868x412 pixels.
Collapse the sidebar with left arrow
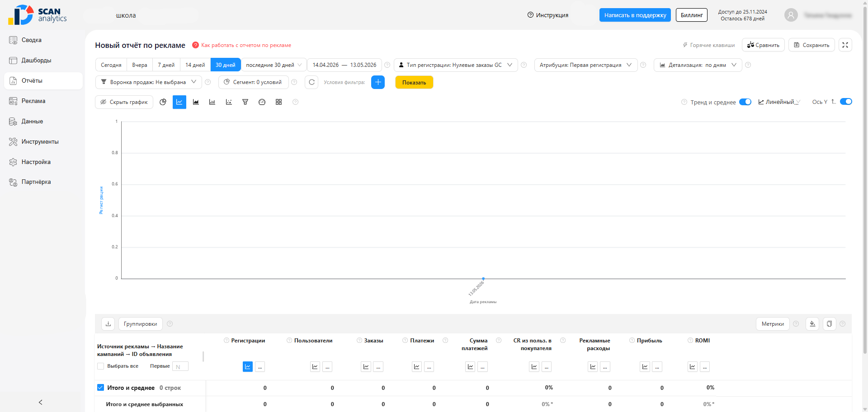[x=41, y=402]
